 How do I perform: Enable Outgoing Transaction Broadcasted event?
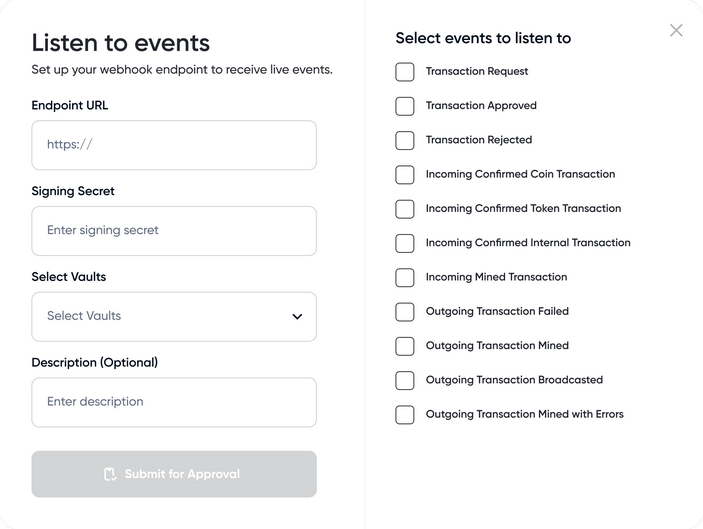(x=405, y=380)
